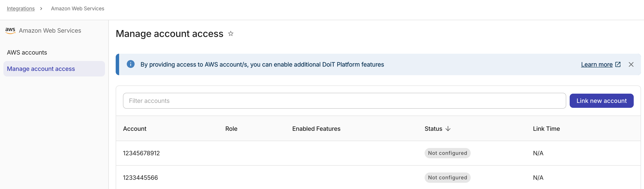The height and width of the screenshot is (189, 644).
Task: Click the Manage account access page title
Action: click(169, 34)
